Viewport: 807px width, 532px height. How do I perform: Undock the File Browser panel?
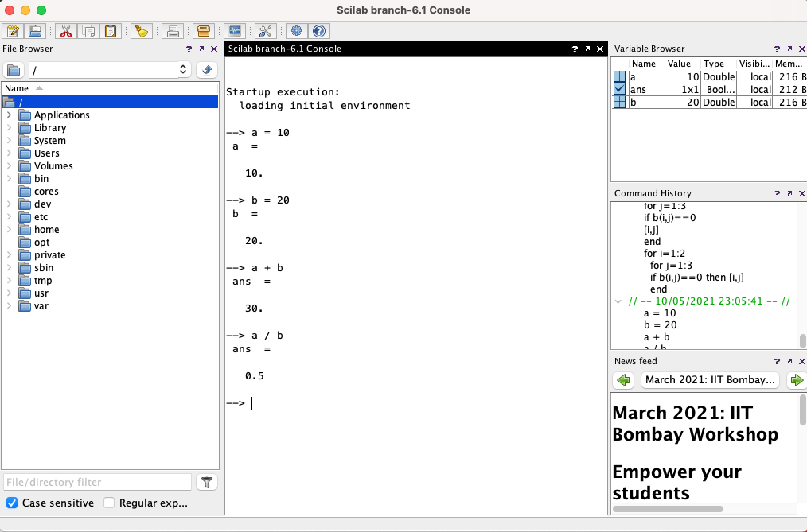tap(201, 49)
